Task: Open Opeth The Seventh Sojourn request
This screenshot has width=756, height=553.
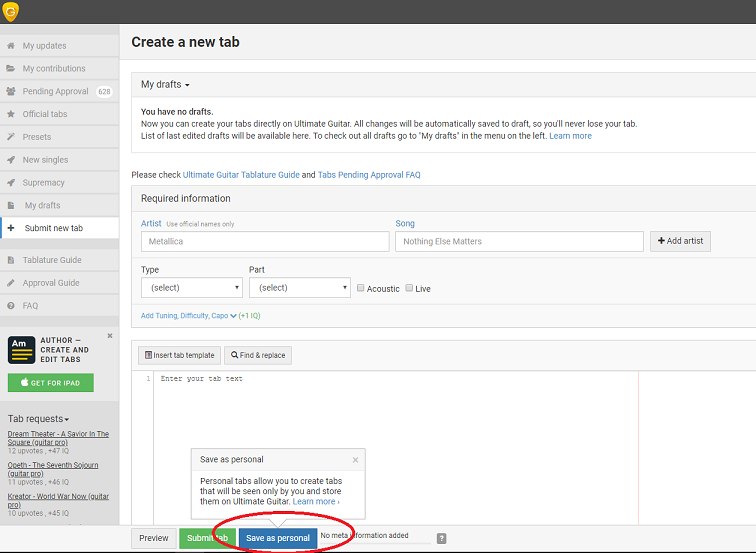Action: click(x=53, y=469)
